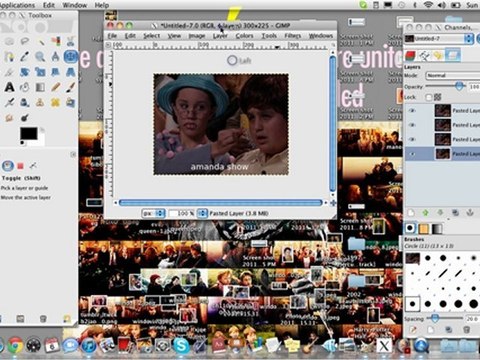480x360 pixels.
Task: Delete saved tool options trash icon
Action: (43, 319)
